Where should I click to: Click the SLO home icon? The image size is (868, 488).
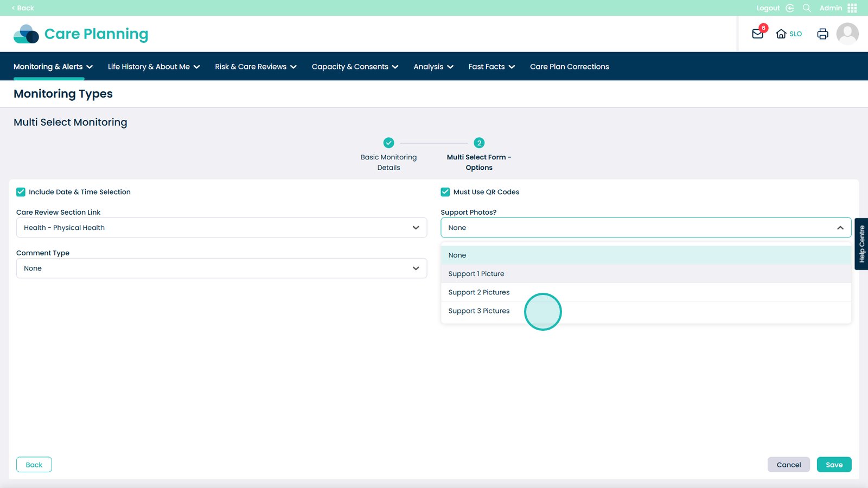coord(781,34)
